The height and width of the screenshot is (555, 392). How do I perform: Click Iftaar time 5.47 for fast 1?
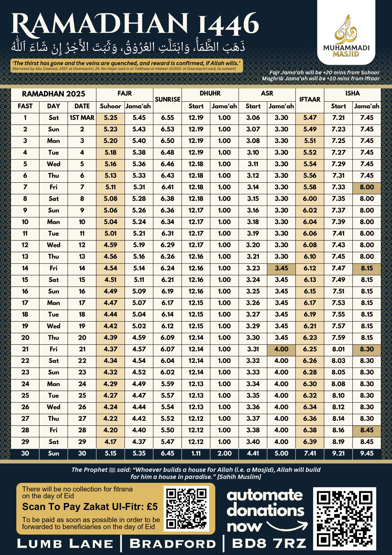(310, 118)
